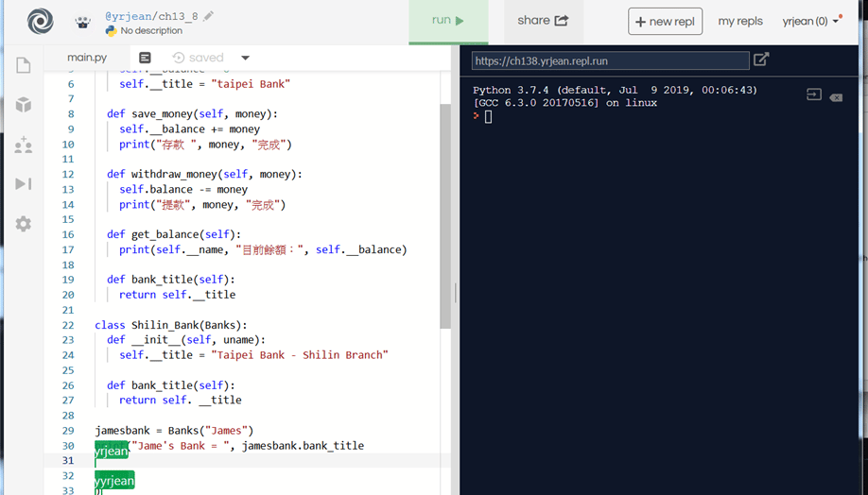Edit repl name with pencil icon

click(208, 16)
